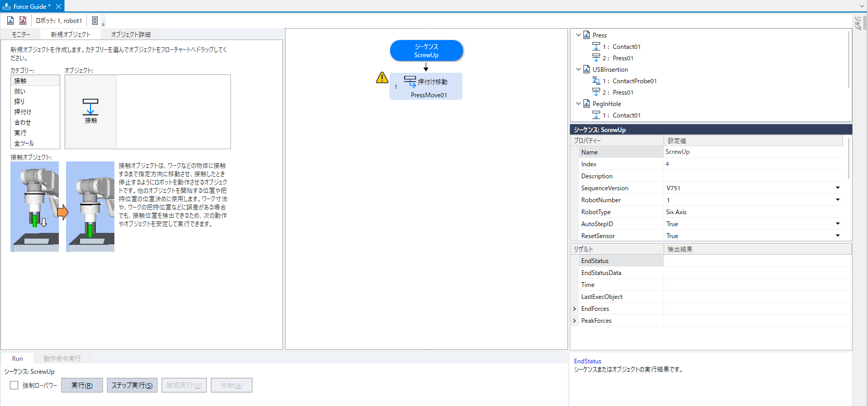
Task: Open the SequenceVersion dropdown
Action: pyautogui.click(x=837, y=188)
